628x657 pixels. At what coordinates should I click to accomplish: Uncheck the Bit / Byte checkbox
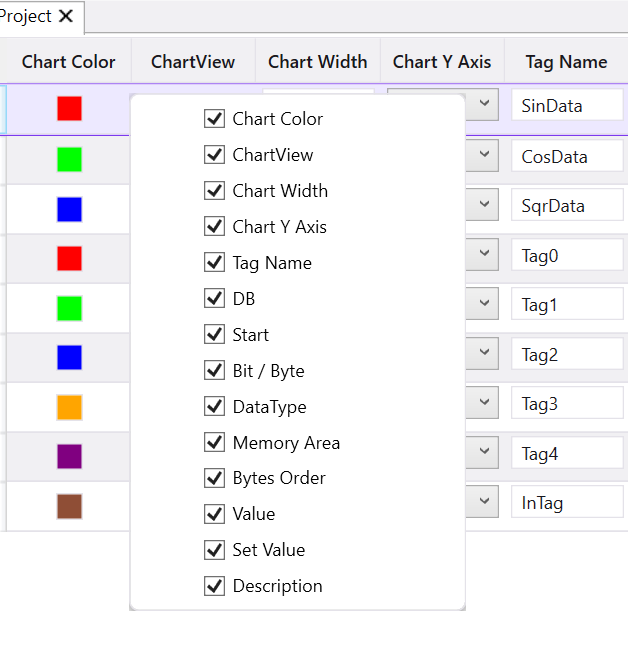(215, 370)
